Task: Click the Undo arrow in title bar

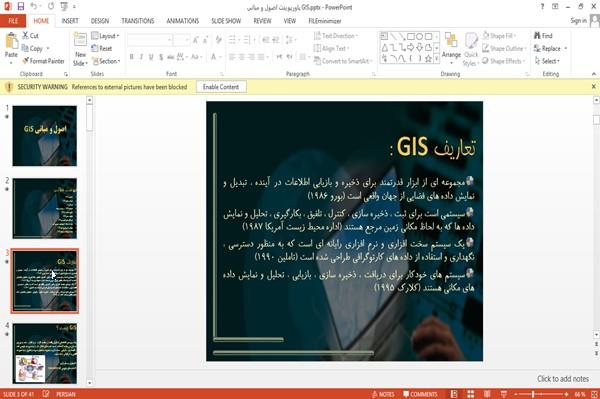Action: (34, 7)
